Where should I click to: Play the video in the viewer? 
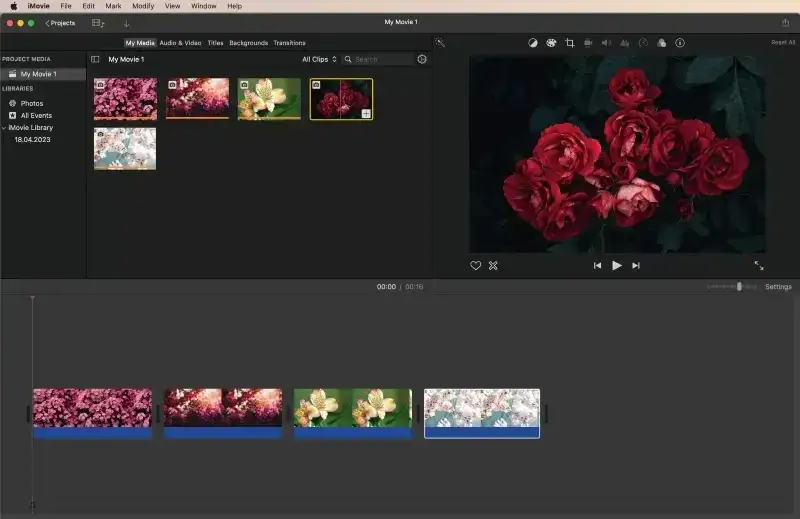(x=616, y=265)
